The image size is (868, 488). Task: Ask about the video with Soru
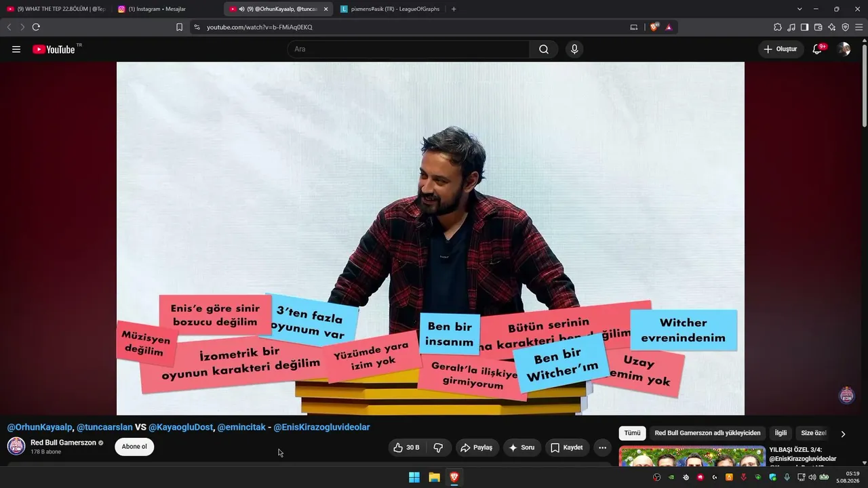(x=521, y=447)
